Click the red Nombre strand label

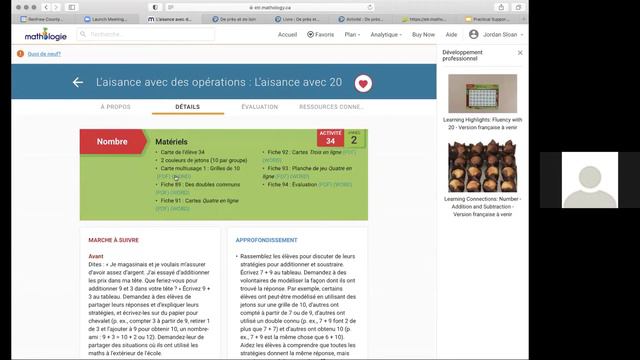point(112,142)
